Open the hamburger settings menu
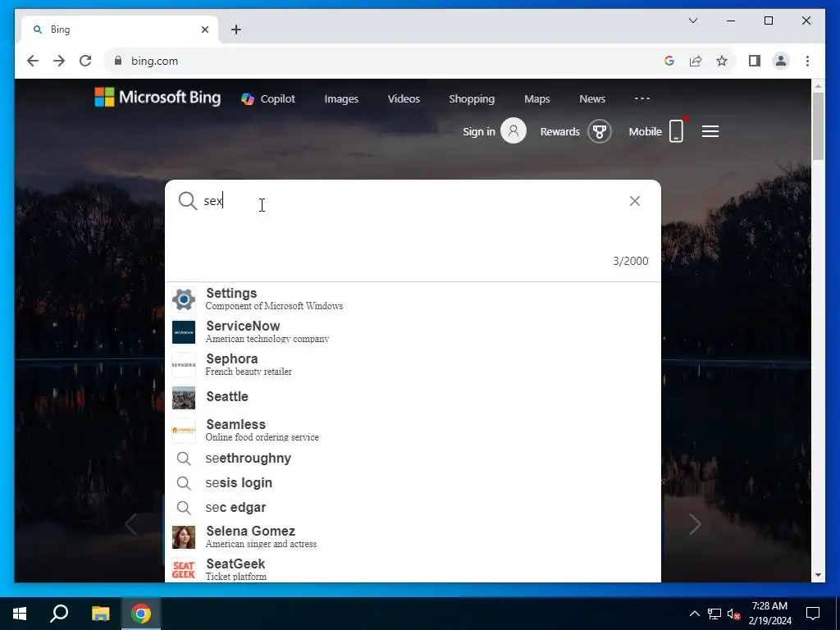 pyautogui.click(x=710, y=131)
